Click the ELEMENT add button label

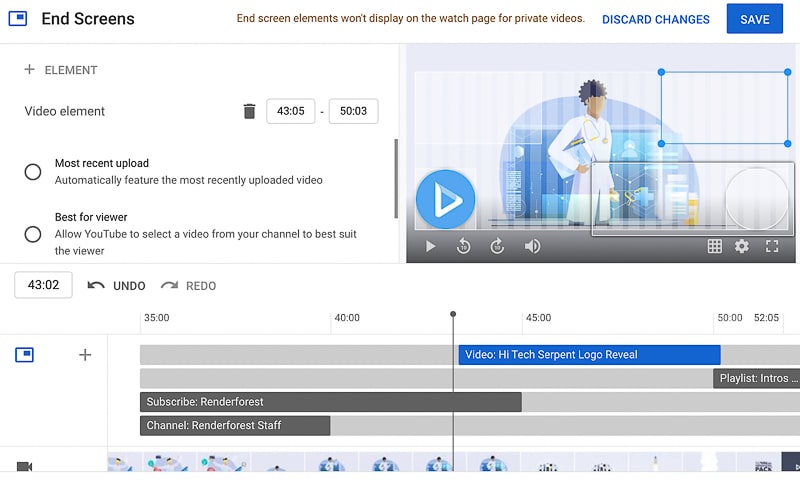pos(71,70)
